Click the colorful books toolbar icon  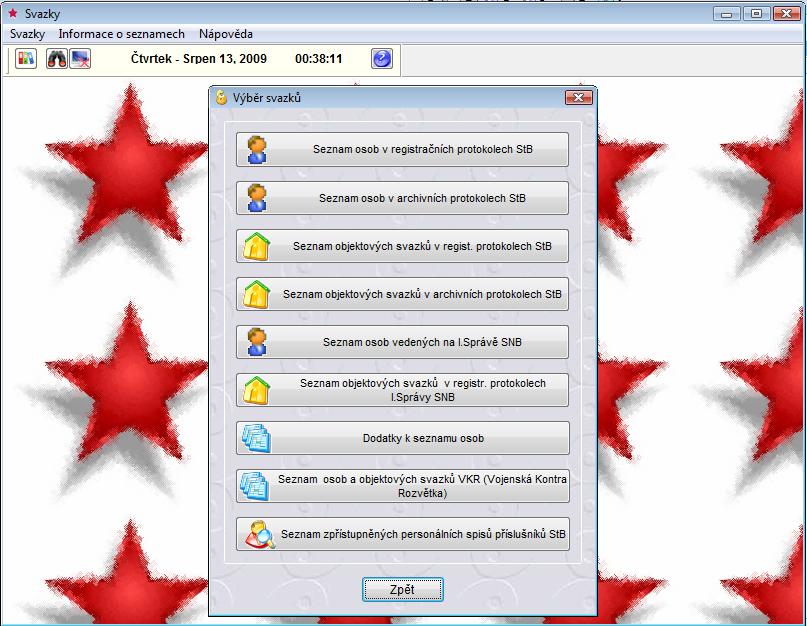pyautogui.click(x=26, y=59)
